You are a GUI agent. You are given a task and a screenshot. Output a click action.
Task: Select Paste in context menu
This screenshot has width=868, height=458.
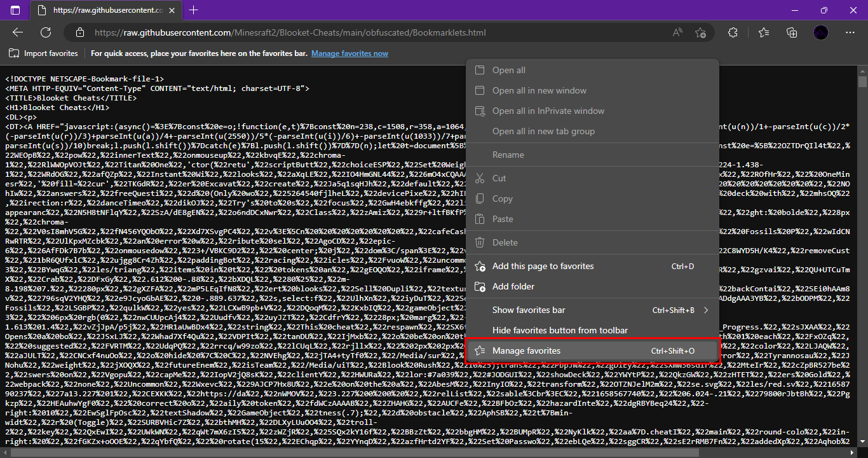point(592,219)
